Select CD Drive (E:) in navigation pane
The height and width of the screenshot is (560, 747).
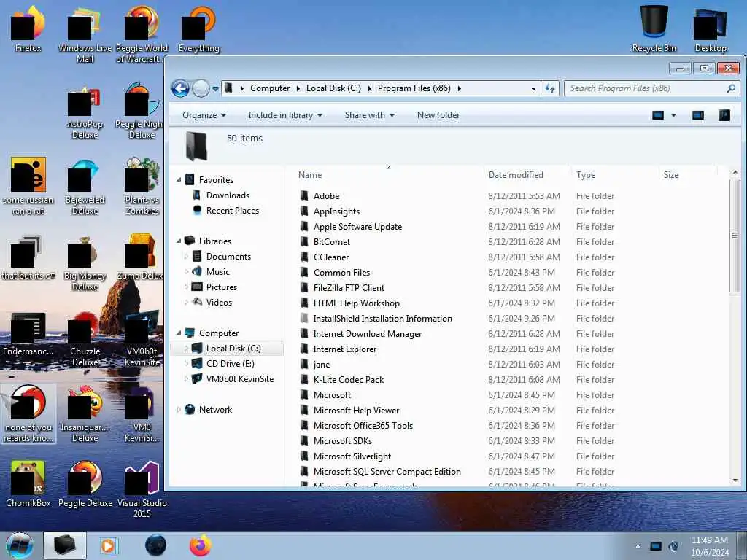click(230, 364)
